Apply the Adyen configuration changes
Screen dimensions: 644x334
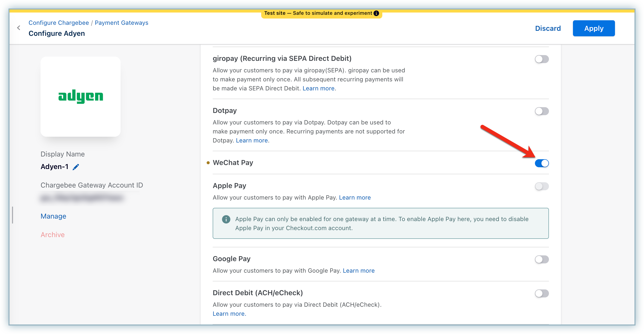[x=594, y=28]
